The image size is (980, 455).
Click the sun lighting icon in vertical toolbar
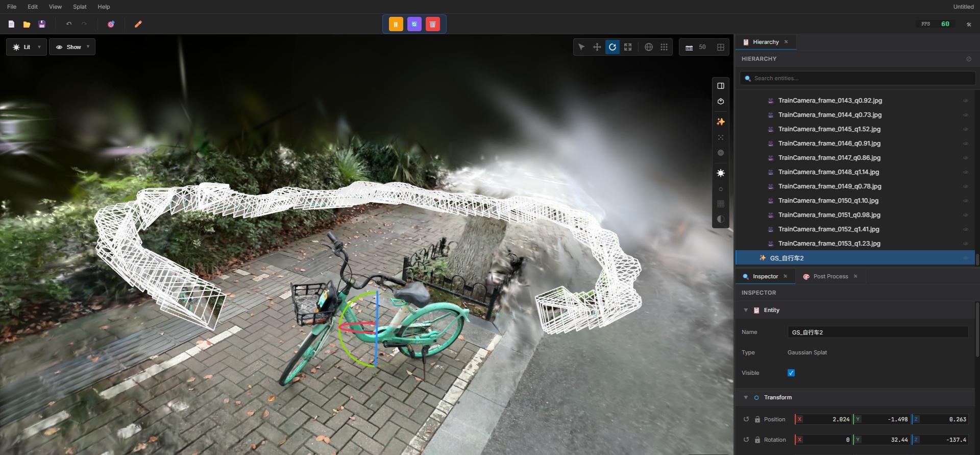click(721, 173)
